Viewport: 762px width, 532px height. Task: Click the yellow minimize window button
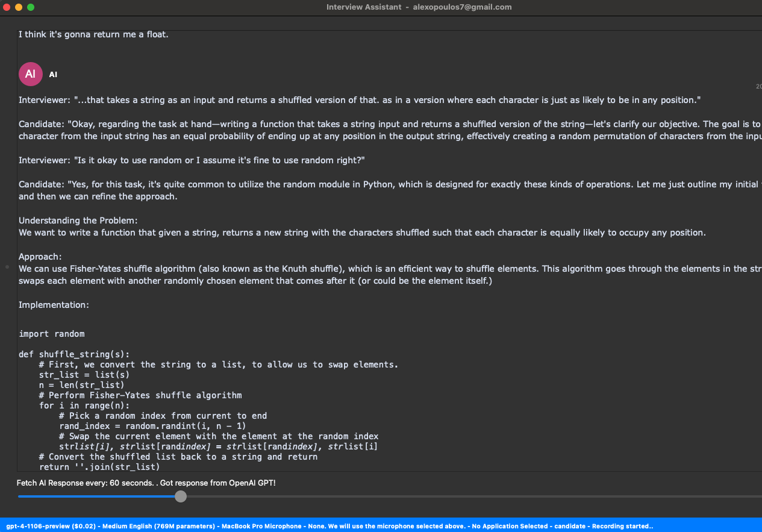(x=19, y=7)
